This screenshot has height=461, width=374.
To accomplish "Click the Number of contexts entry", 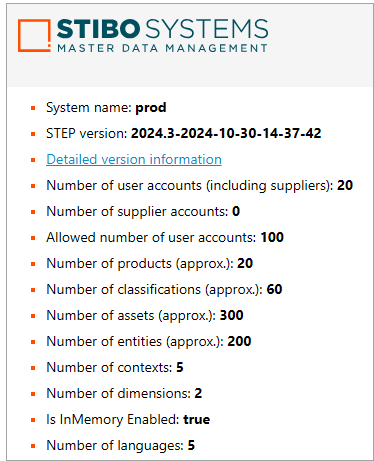I will click(x=115, y=367).
